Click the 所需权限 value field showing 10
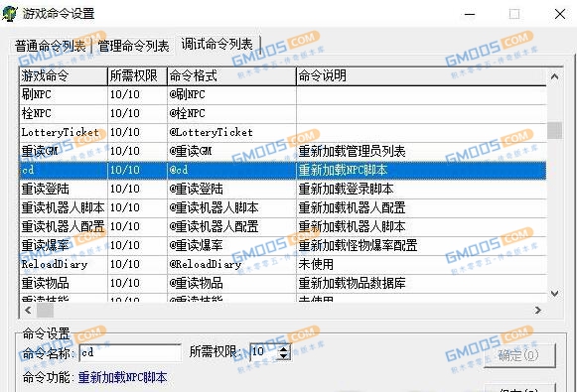Image resolution: width=577 pixels, height=392 pixels. tap(263, 352)
